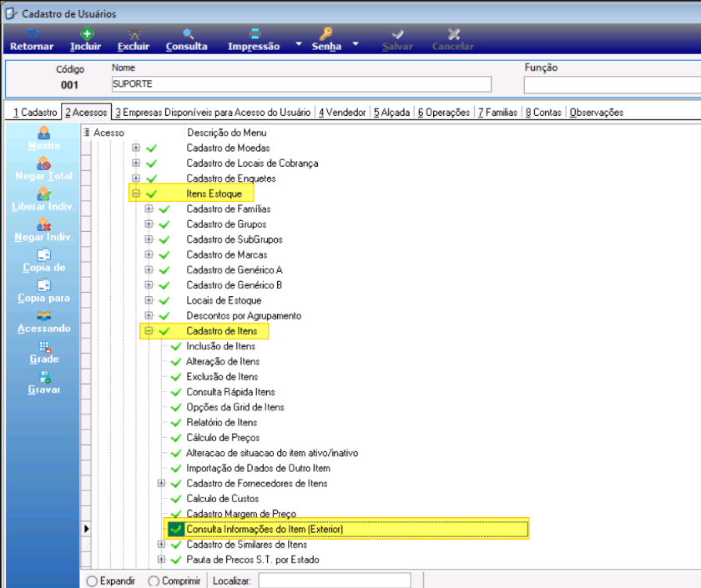This screenshot has height=588, width=701.
Task: Select the Cadastro Margem de Preço row
Action: 241,514
